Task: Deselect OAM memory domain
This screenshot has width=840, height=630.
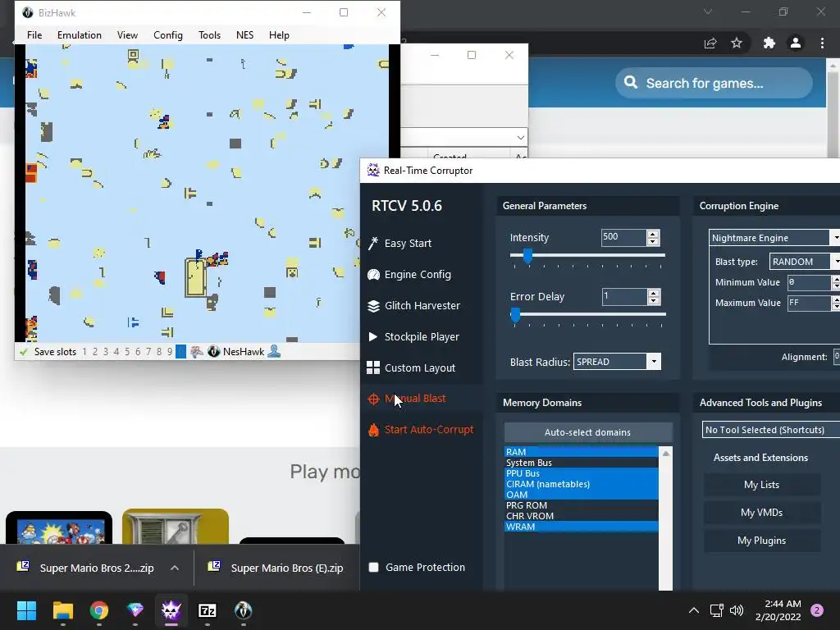Action: (581, 495)
